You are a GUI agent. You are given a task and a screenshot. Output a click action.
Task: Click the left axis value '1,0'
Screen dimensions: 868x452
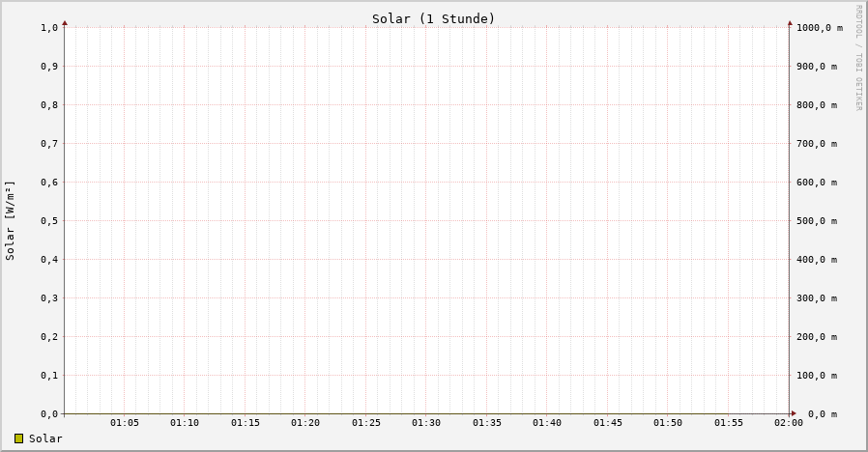[x=49, y=28]
